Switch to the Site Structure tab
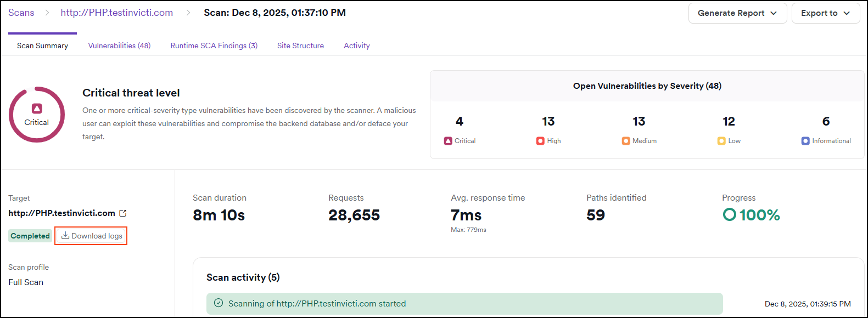Screen dimensions: 868x318 pos(300,46)
